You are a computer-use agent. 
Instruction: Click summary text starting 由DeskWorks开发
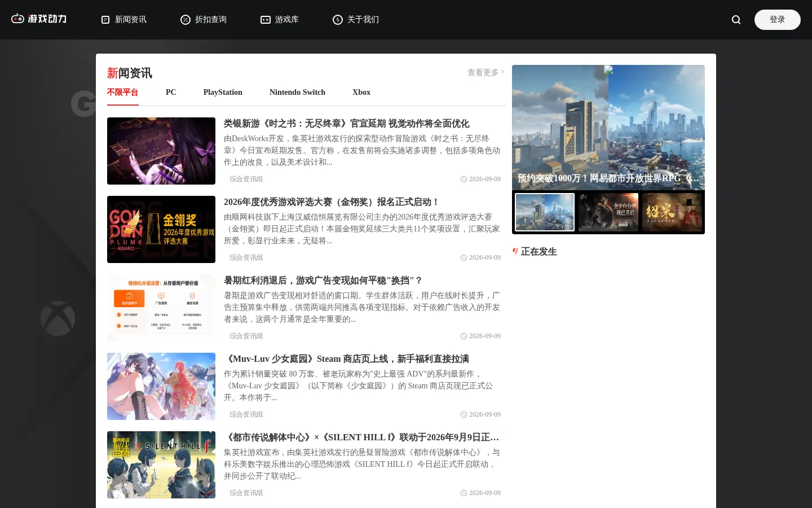pyautogui.click(x=362, y=150)
